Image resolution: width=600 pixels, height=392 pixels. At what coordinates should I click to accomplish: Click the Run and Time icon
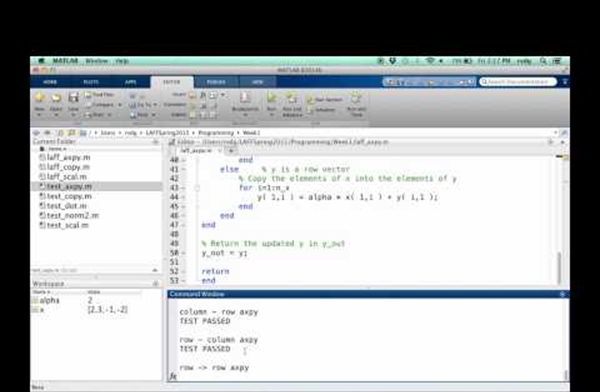click(x=356, y=98)
